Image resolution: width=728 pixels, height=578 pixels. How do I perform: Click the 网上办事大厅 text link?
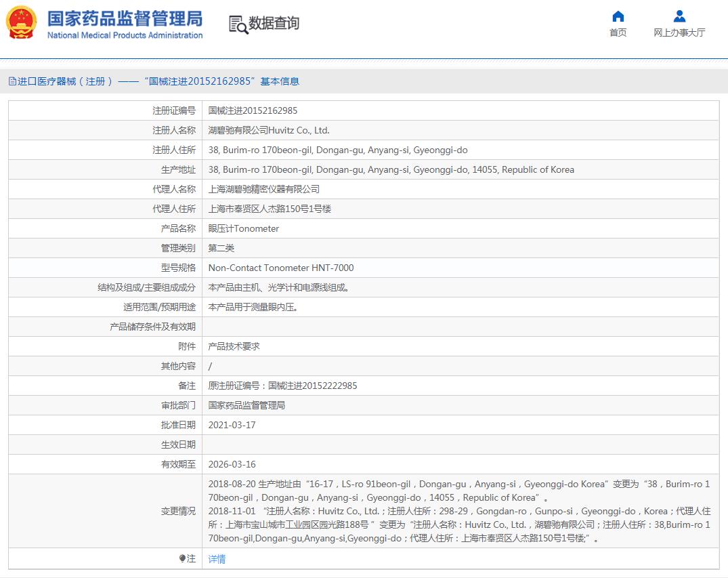[679, 33]
